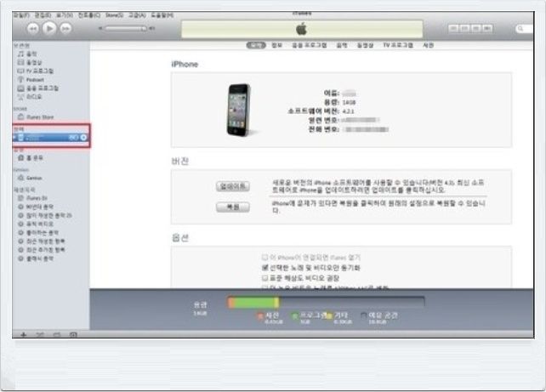Click the 업데이트 button
The image size is (546, 392).
click(x=233, y=186)
